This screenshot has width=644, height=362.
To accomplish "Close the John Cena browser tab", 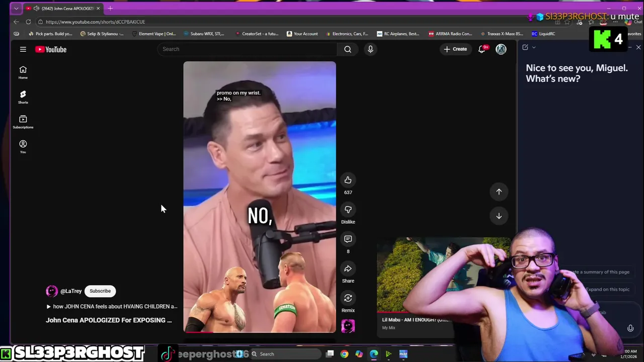I will click(99, 9).
